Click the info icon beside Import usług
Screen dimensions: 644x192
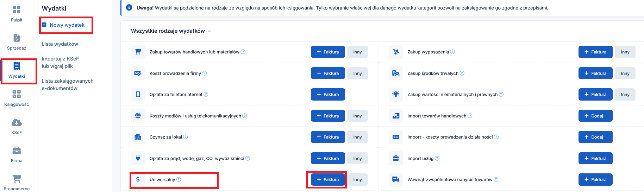click(437, 158)
